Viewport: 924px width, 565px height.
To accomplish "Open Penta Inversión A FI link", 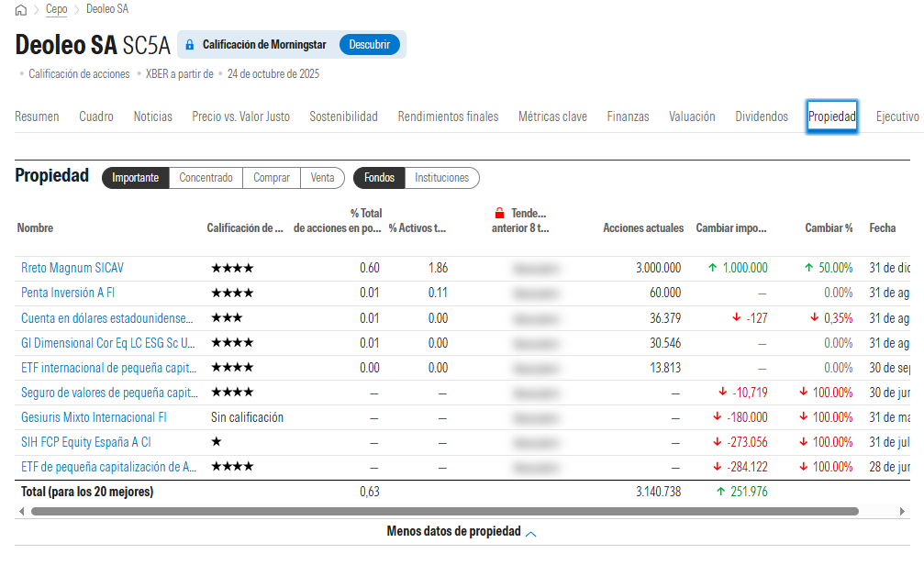I will pos(68,293).
